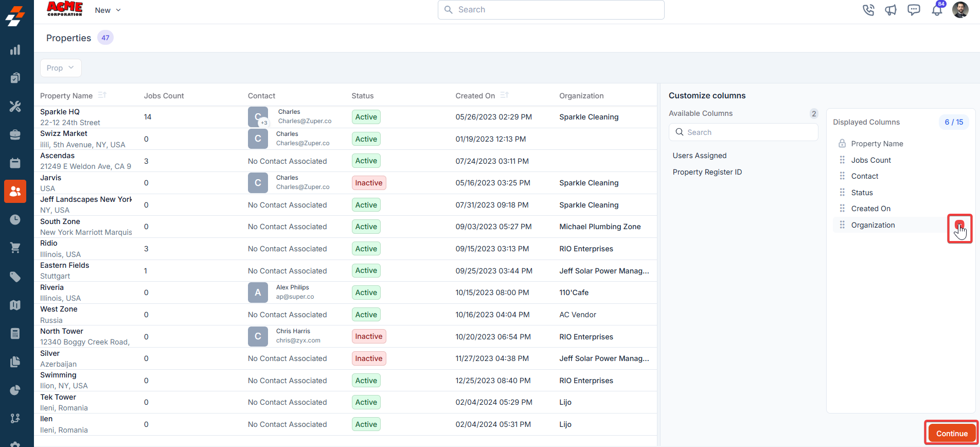Click the 6 / 15 displayed columns counter
This screenshot has width=980, height=447.
[954, 122]
